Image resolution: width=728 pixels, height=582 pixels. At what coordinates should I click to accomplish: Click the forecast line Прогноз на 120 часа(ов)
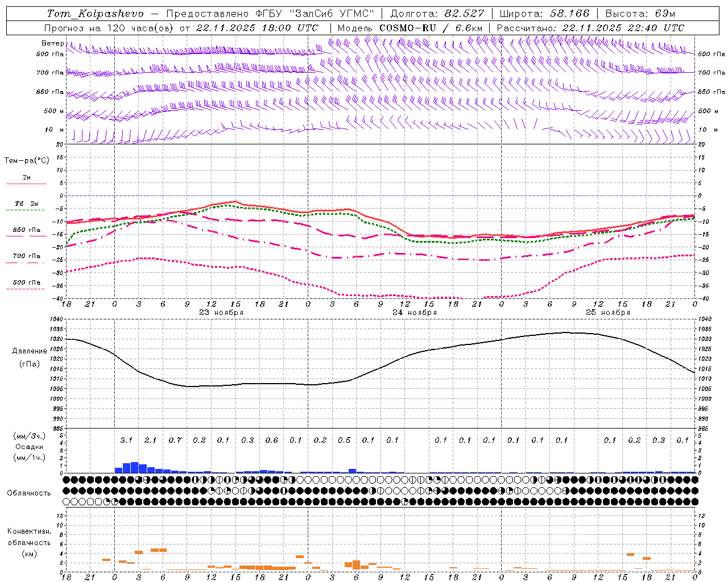click(x=110, y=28)
